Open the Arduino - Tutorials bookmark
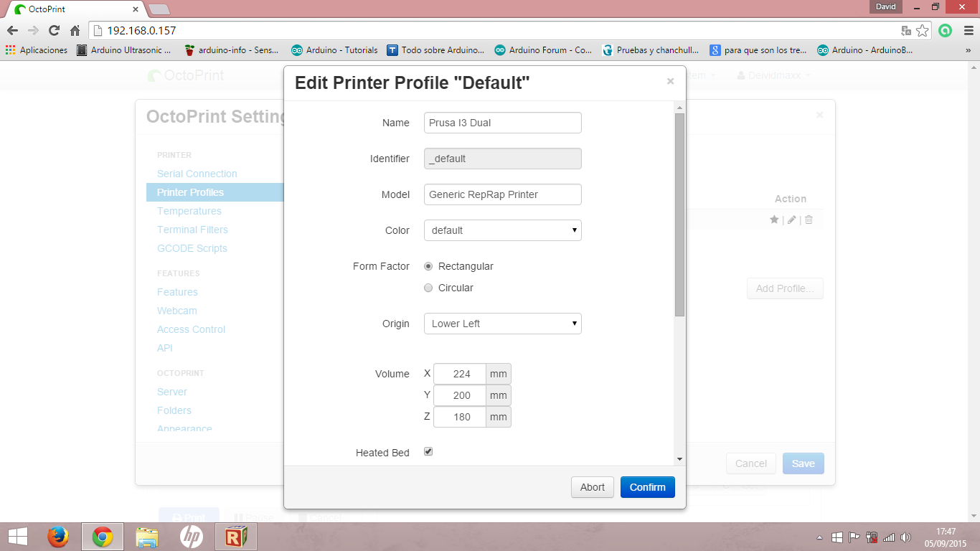This screenshot has height=551, width=980. coord(334,50)
